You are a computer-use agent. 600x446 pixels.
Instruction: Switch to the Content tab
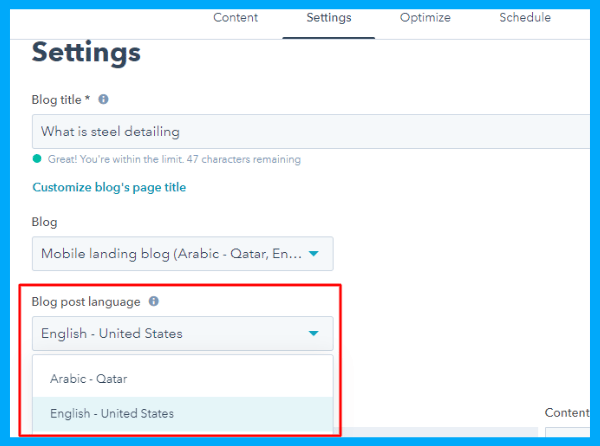[235, 18]
